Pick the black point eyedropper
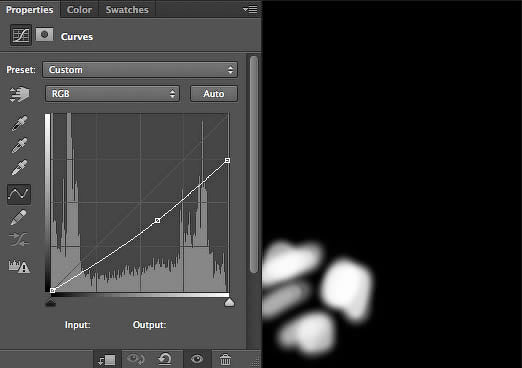 [19, 123]
